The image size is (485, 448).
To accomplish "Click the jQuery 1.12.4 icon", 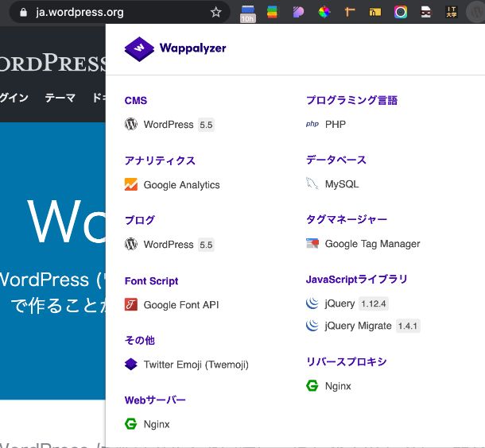I will click(312, 303).
